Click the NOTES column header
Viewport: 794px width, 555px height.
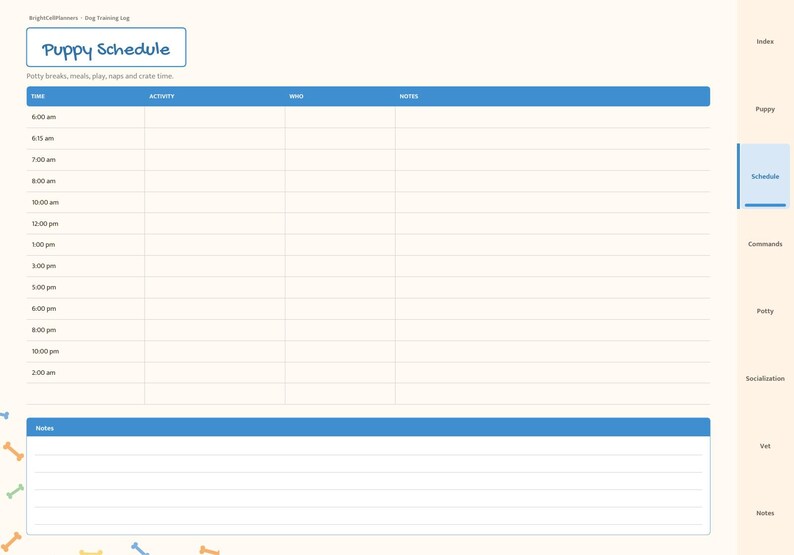pos(552,96)
